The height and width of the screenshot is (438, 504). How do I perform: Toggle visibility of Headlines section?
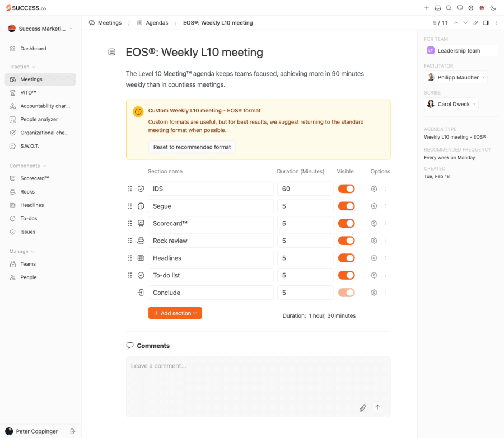click(x=346, y=258)
